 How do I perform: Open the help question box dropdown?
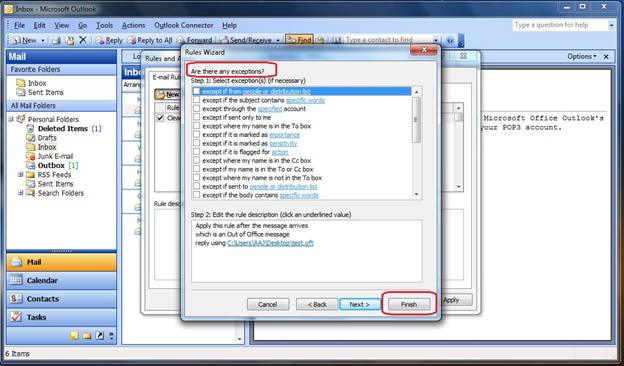(x=611, y=25)
